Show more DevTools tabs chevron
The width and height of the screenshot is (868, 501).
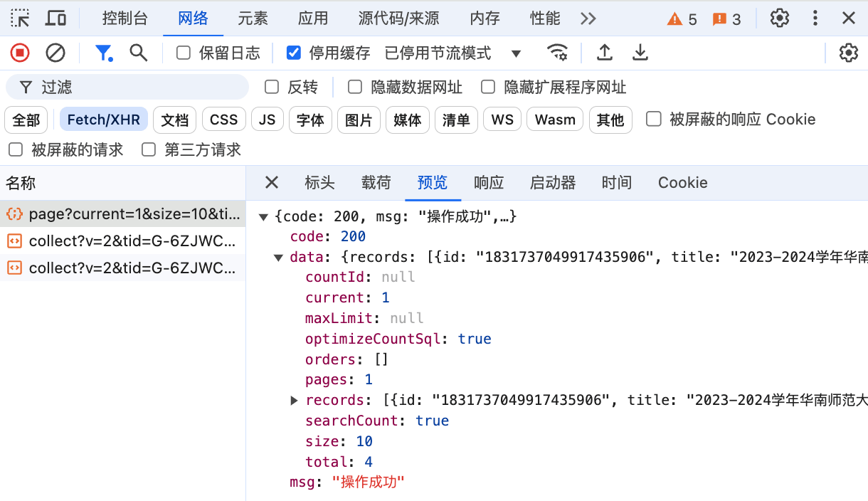(588, 19)
